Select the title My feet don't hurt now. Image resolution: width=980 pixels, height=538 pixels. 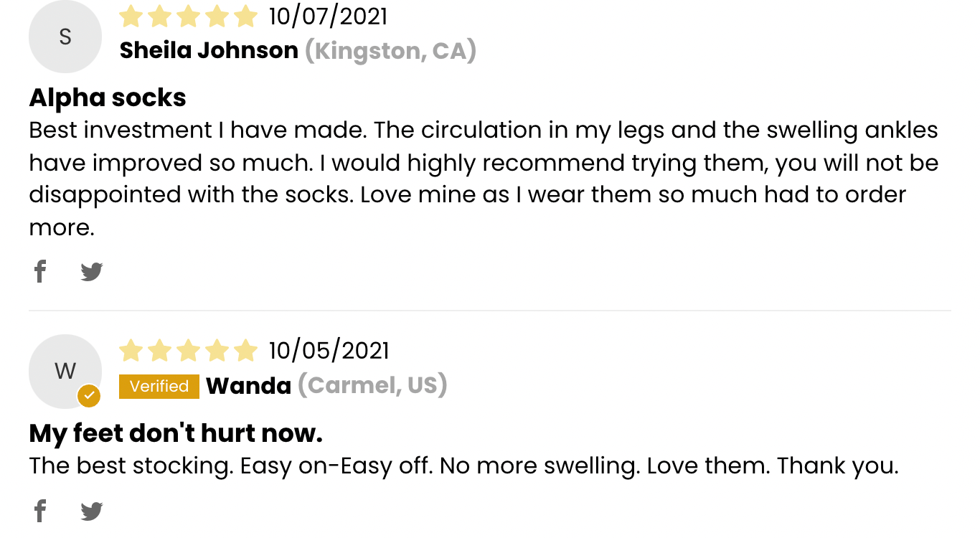pyautogui.click(x=176, y=433)
